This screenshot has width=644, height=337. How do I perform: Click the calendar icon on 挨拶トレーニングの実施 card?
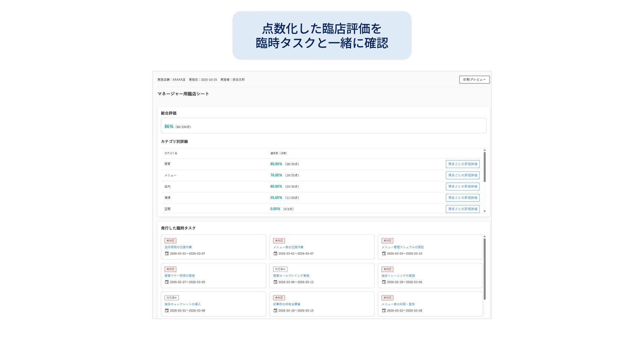point(384,282)
